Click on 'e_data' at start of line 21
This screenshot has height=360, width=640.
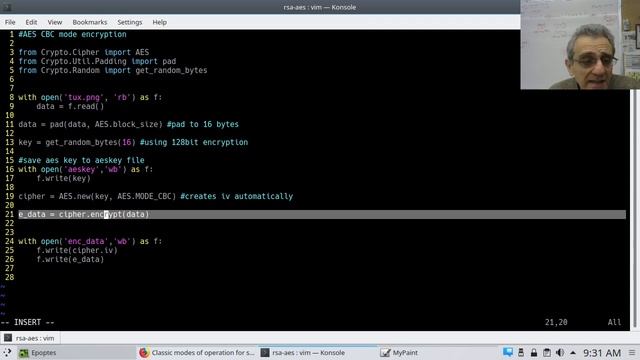click(32, 214)
